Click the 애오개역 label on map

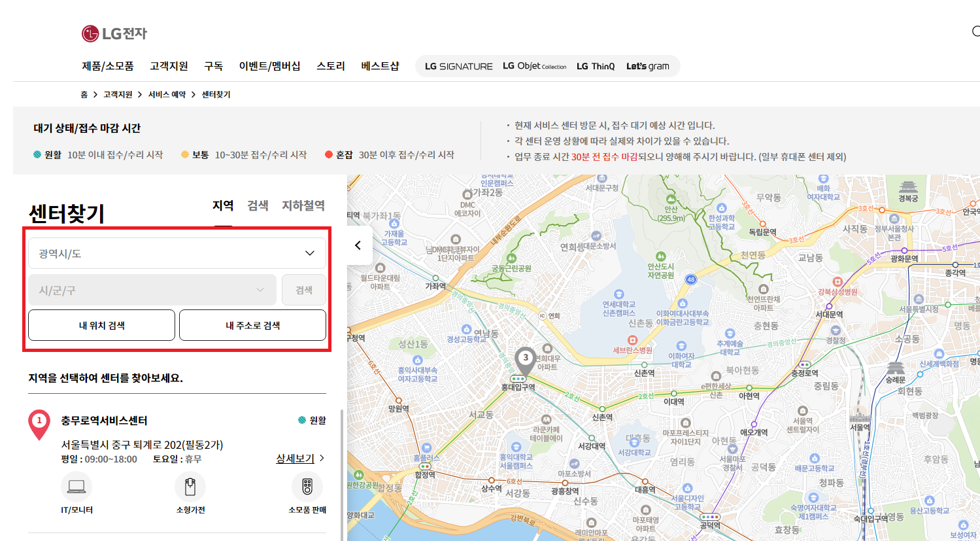tap(754, 432)
